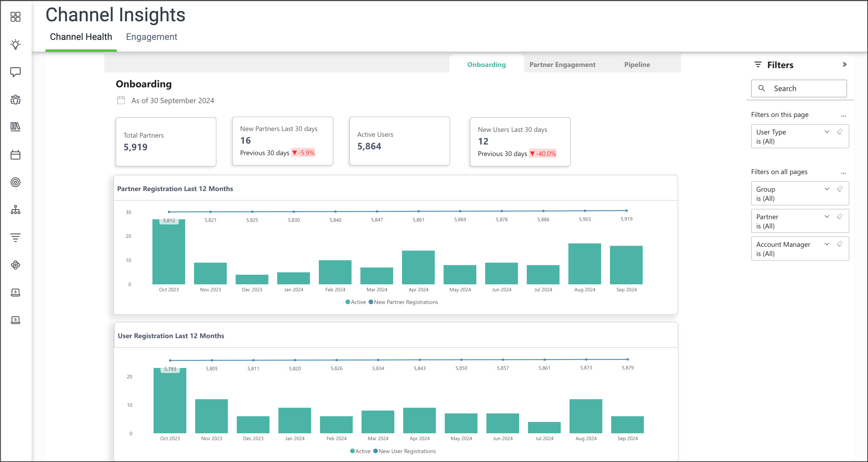Open the atom-shaped sidebar icon

click(16, 265)
